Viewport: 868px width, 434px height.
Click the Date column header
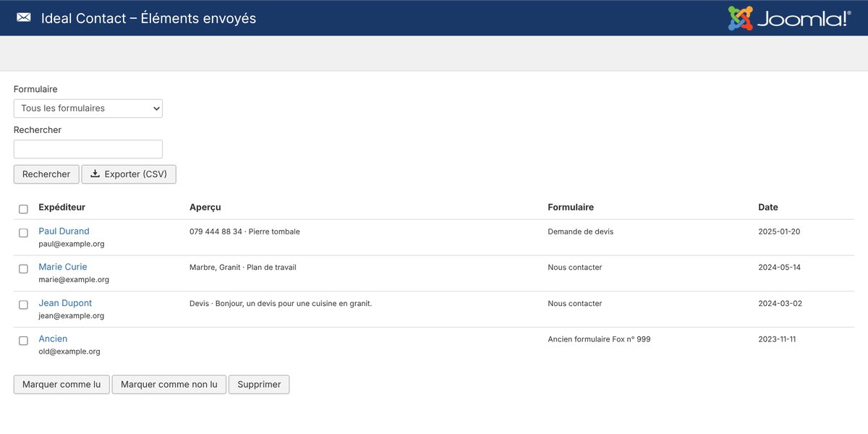click(768, 207)
